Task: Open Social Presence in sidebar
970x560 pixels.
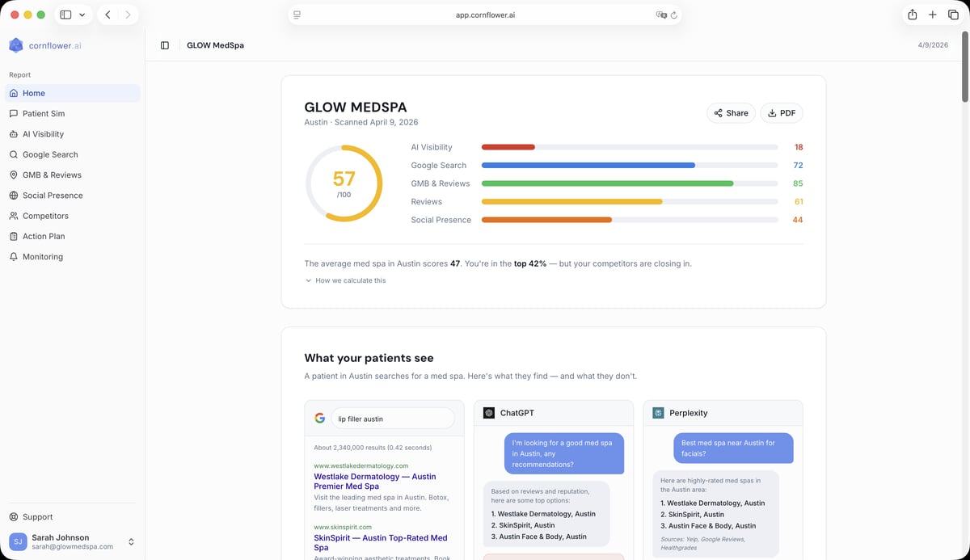Action: (73, 196)
